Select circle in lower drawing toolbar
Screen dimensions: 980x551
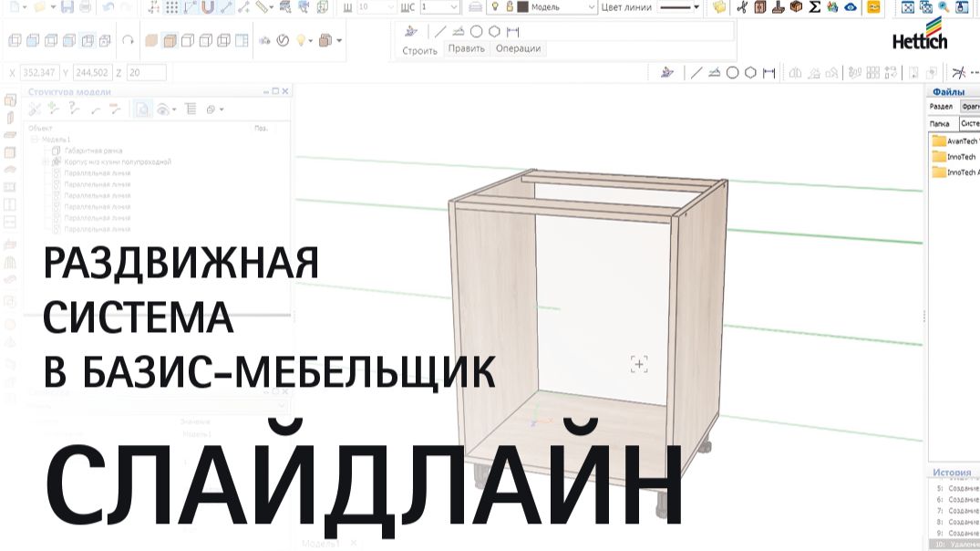733,73
